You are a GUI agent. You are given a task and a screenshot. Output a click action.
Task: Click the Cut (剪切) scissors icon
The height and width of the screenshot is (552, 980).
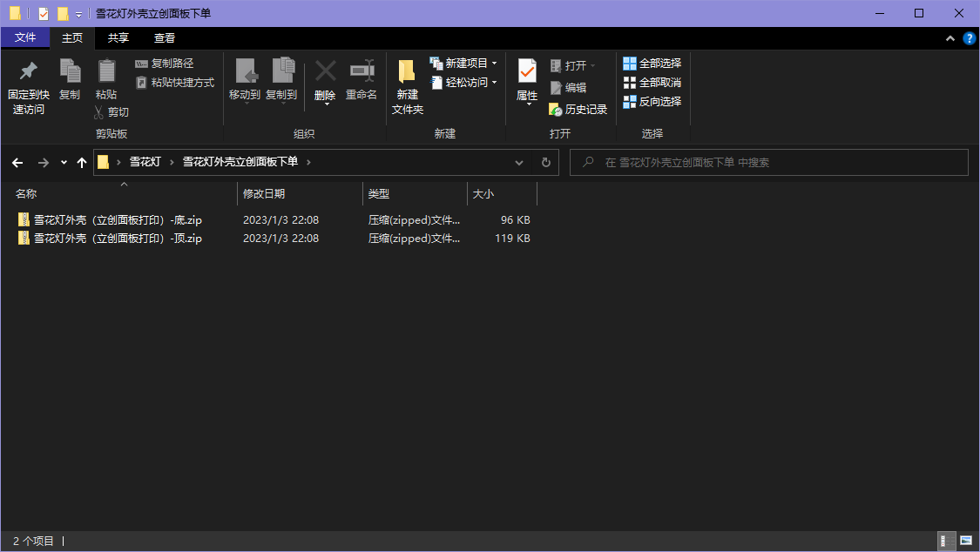(x=98, y=112)
